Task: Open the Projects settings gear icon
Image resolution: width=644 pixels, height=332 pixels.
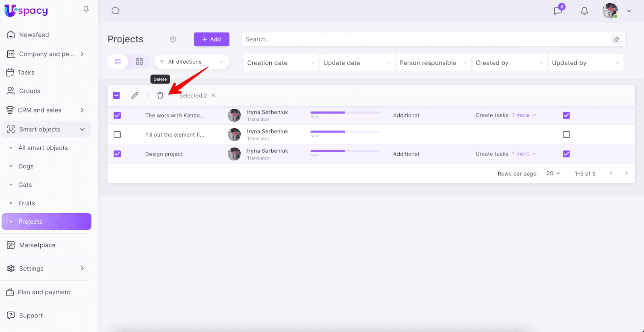Action: [173, 39]
